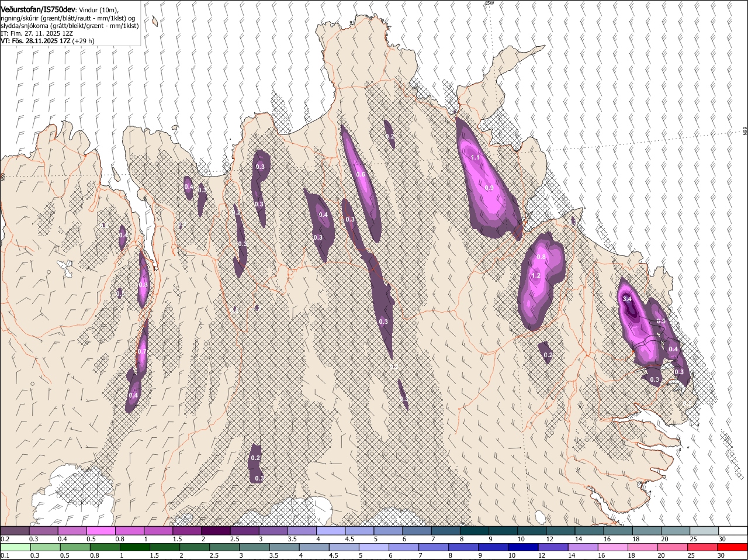Click the '0.1' label in the rain legend

tap(5, 555)
